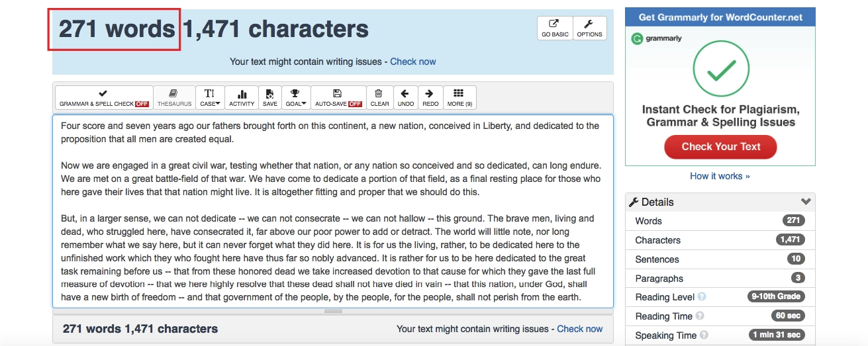Open the Thesaurus tool
Screen dimensions: 868x346
pos(174,98)
